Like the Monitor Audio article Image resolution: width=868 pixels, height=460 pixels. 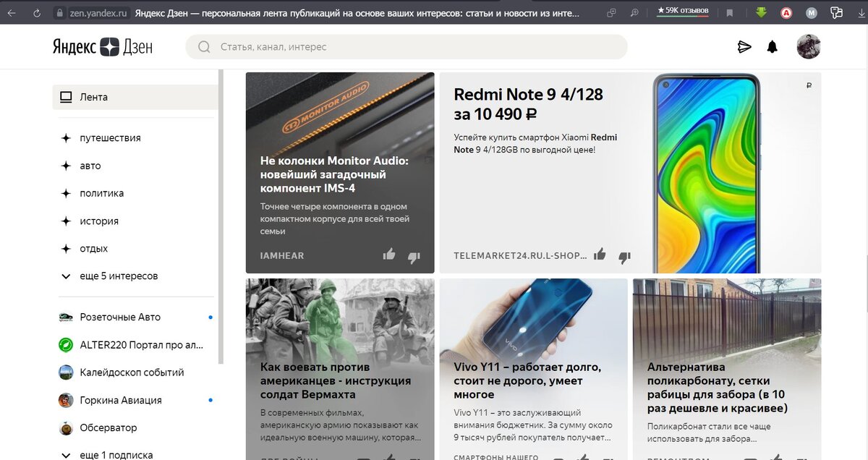(x=389, y=255)
